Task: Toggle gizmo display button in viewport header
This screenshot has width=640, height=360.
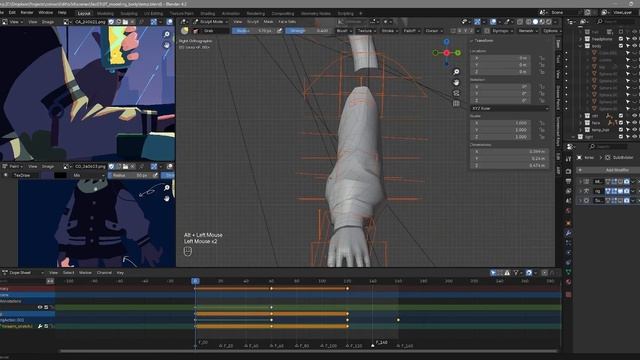Action: click(x=477, y=22)
